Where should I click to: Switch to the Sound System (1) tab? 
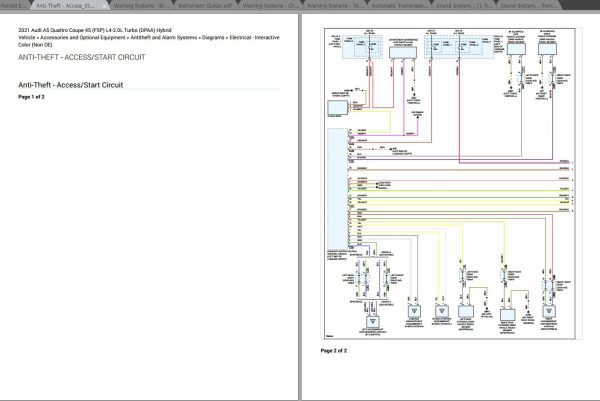(464, 5)
